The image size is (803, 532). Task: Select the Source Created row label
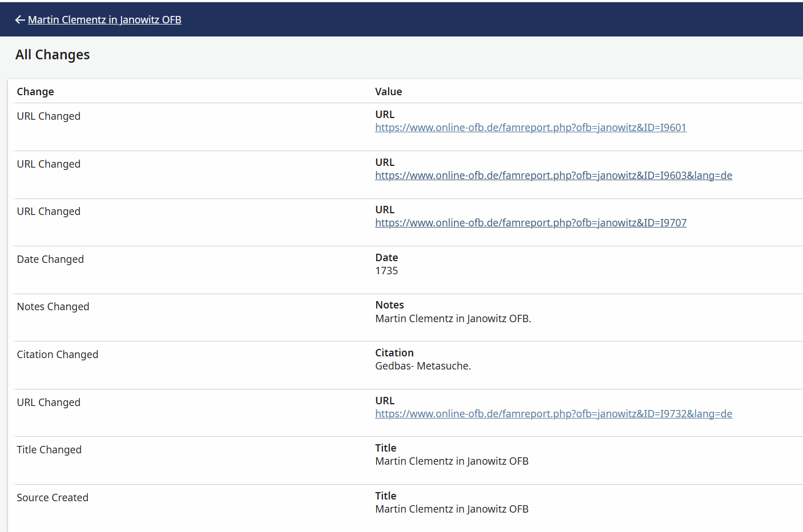(53, 498)
